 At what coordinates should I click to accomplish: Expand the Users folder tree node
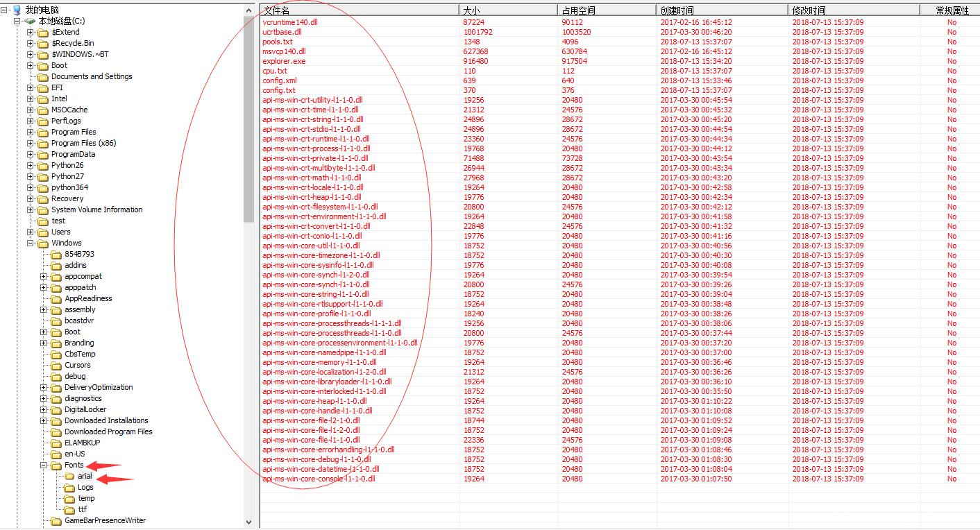click(x=31, y=232)
